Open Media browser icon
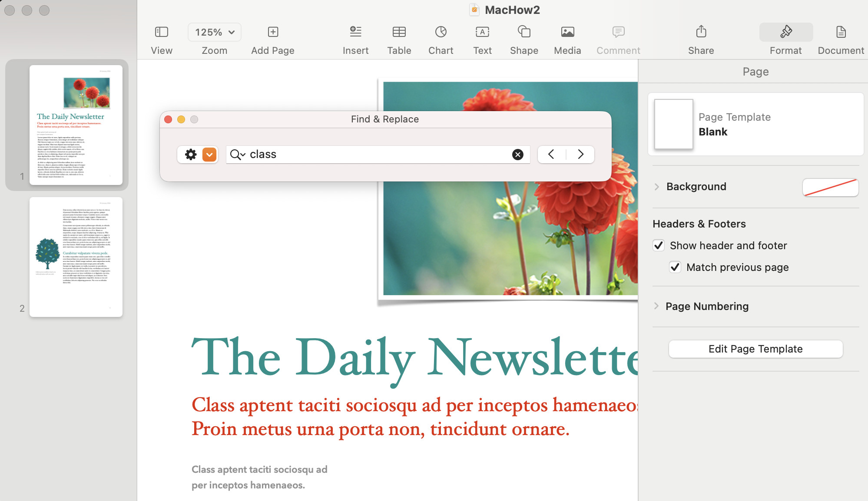 click(x=567, y=32)
